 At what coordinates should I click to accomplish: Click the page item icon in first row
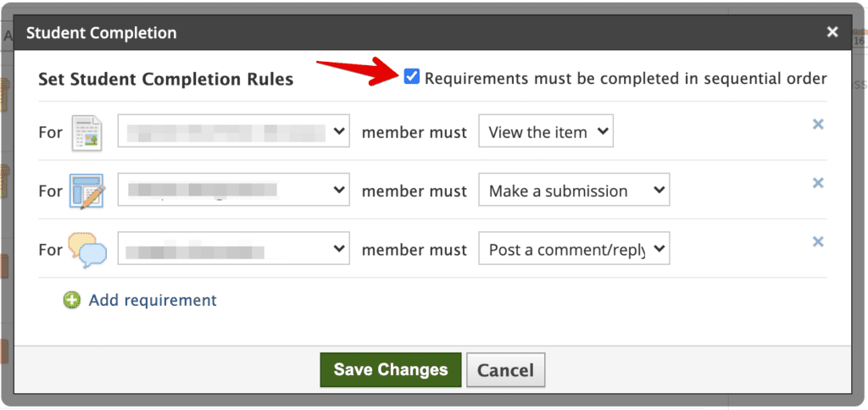(x=87, y=133)
